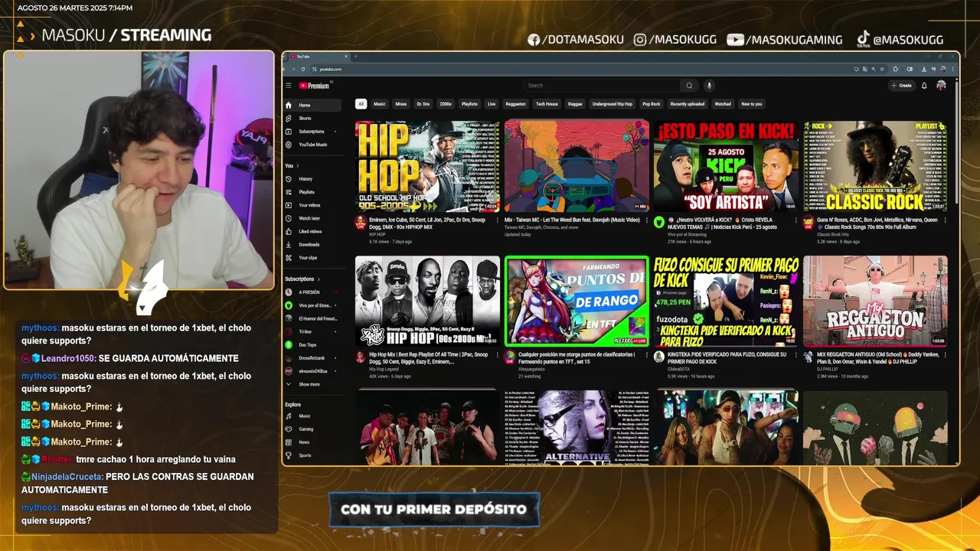Select the Pop Rock filter chip
Image resolution: width=980 pixels, height=551 pixels.
pyautogui.click(x=652, y=104)
